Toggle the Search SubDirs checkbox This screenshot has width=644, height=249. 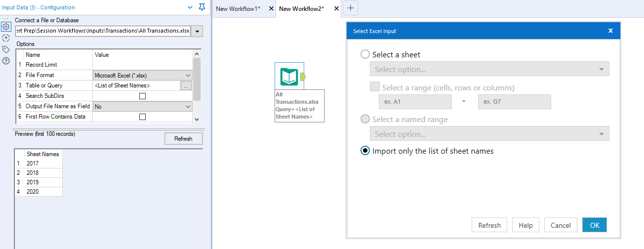[x=142, y=96]
